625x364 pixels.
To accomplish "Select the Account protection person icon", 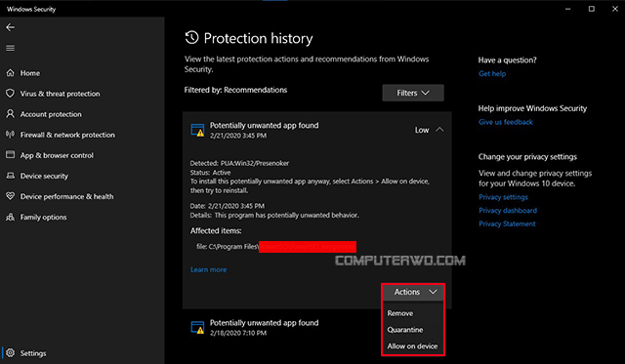I will pos(10,114).
